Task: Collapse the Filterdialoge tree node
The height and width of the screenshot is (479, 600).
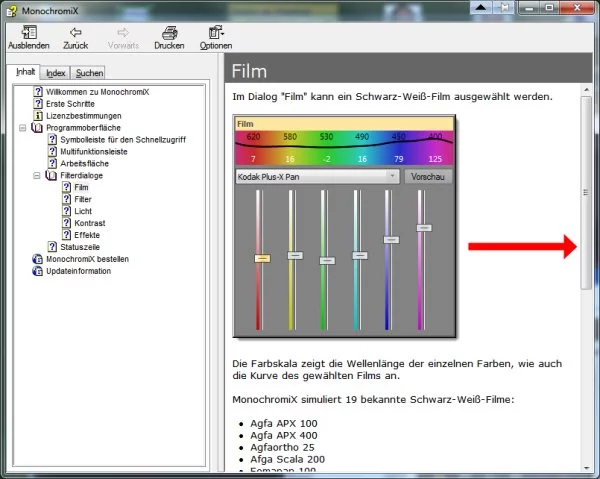Action: (37, 175)
